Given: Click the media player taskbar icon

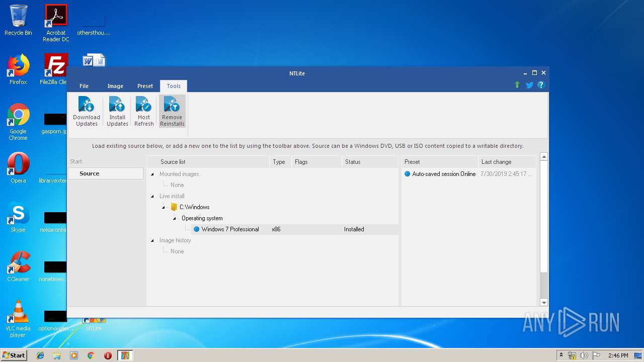Looking at the screenshot, I should (x=74, y=355).
